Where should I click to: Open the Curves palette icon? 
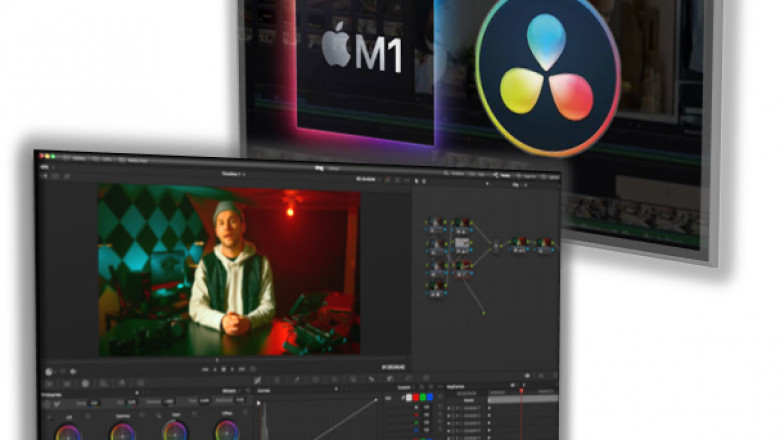point(258,380)
